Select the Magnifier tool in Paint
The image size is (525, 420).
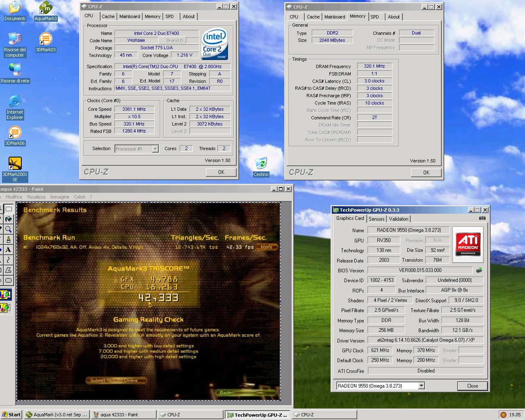(x=8, y=229)
